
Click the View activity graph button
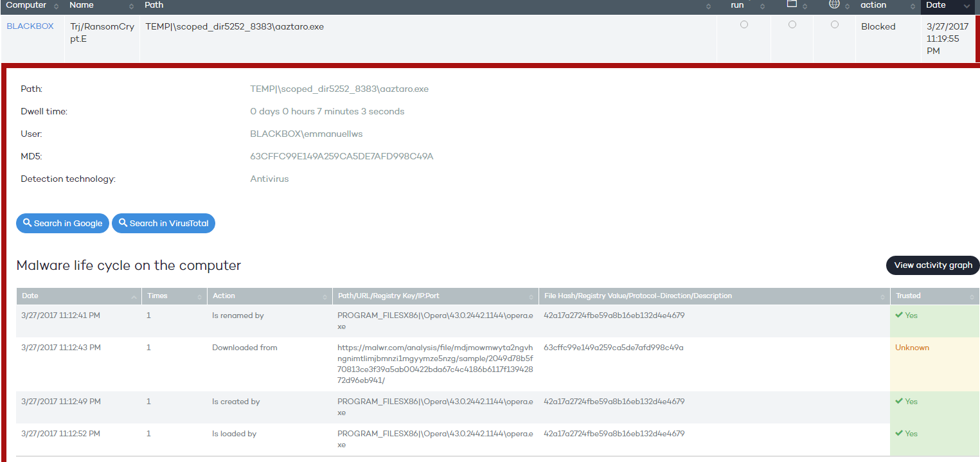click(932, 265)
